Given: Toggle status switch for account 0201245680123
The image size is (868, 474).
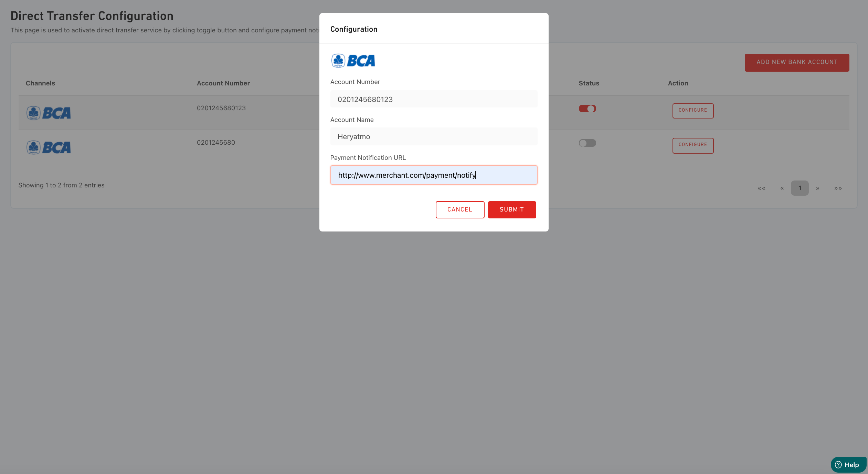Looking at the screenshot, I should point(587,109).
